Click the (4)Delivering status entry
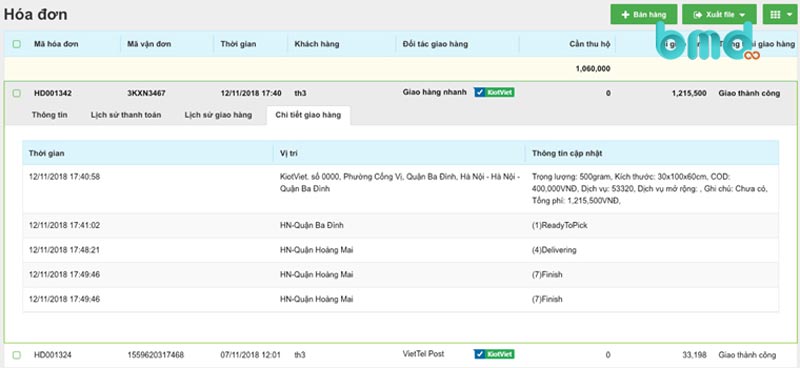Image resolution: width=800 pixels, height=368 pixels. 554,250
